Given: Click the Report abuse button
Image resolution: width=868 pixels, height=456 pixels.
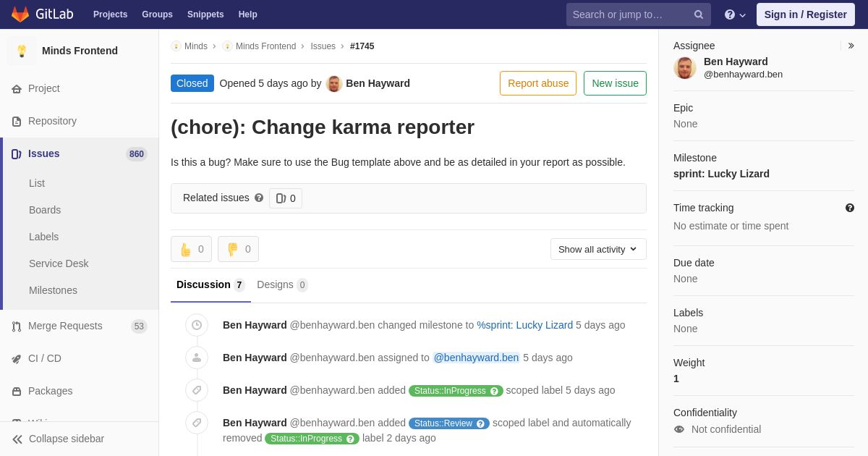Looking at the screenshot, I should [x=538, y=83].
